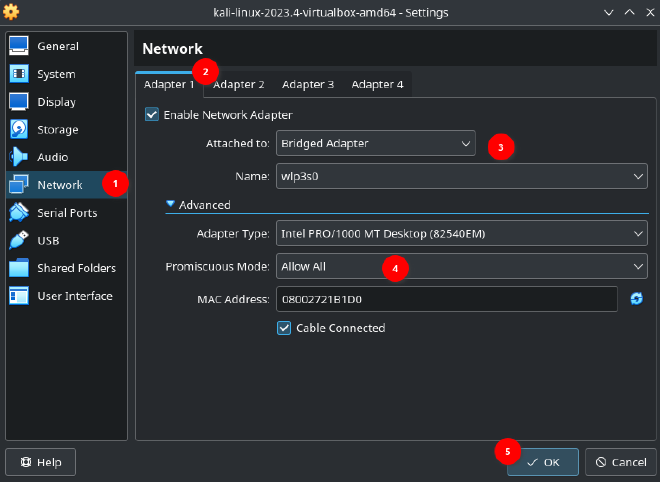Click the Display screen icon
Viewport: 660px width, 482px height.
19,101
